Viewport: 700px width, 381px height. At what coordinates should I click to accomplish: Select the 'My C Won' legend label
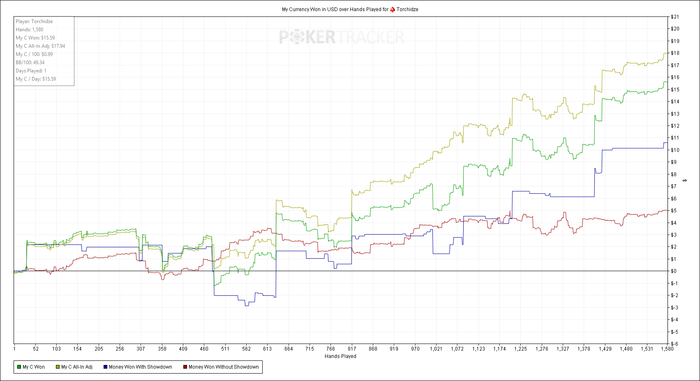click(x=34, y=367)
